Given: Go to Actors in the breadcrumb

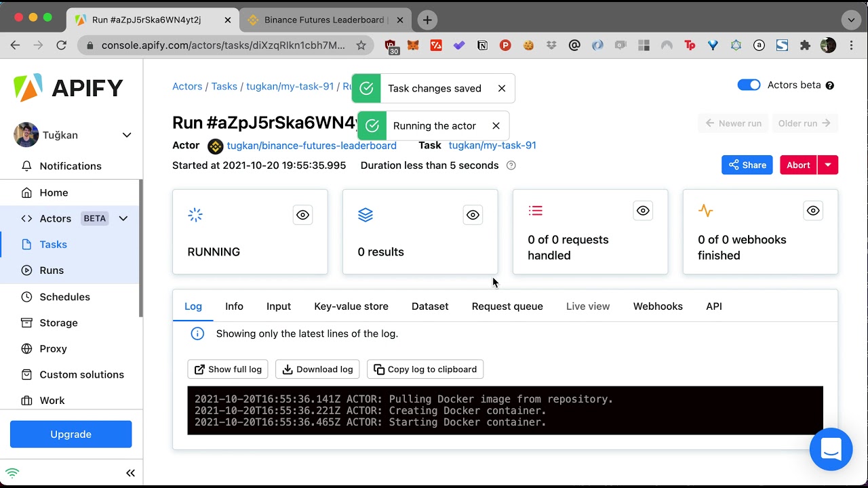Looking at the screenshot, I should tap(187, 86).
